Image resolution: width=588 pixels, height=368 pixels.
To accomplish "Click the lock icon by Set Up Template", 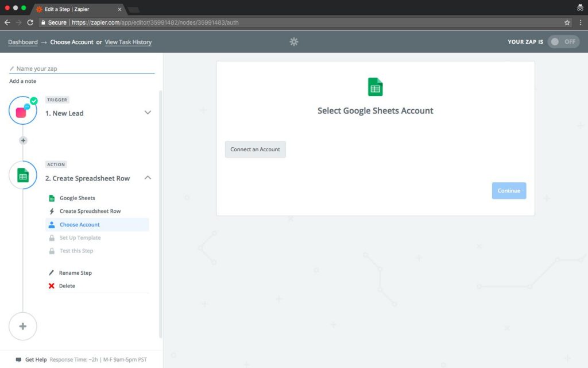I will tap(52, 237).
